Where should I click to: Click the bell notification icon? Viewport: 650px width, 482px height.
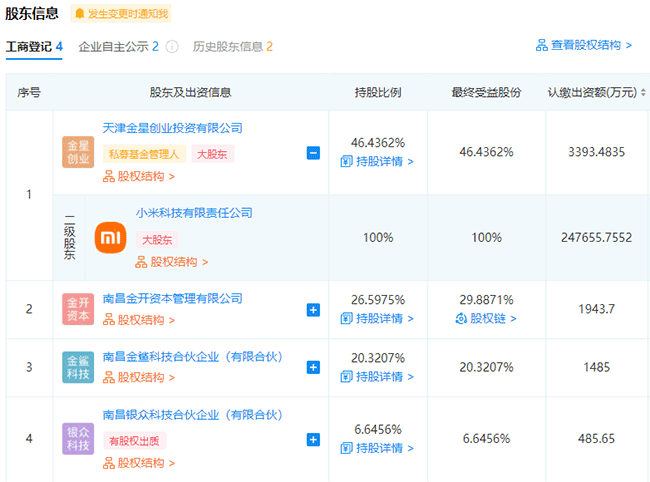pos(80,14)
